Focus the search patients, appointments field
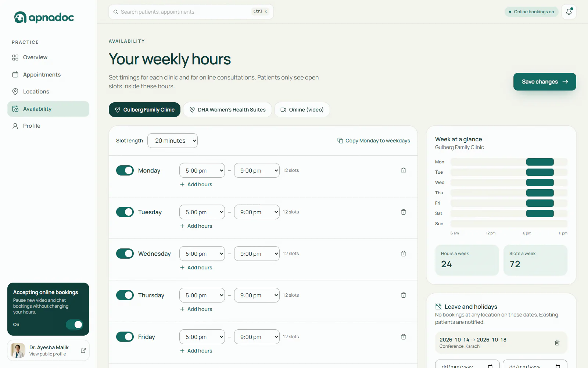588x368 pixels. (191, 12)
